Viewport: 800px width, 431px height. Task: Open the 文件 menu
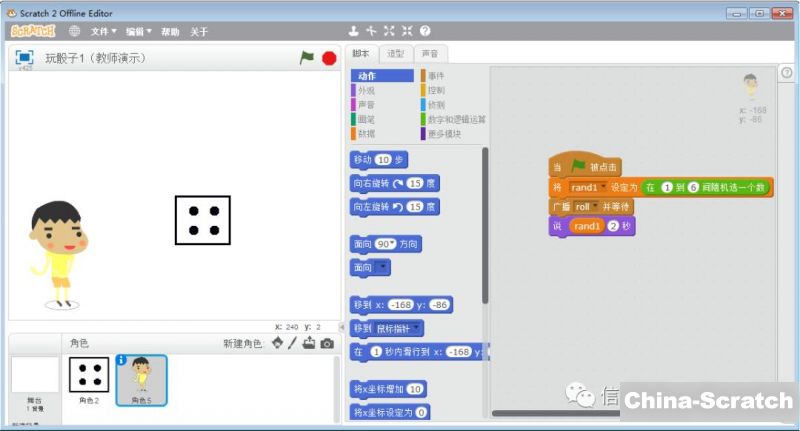(103, 31)
